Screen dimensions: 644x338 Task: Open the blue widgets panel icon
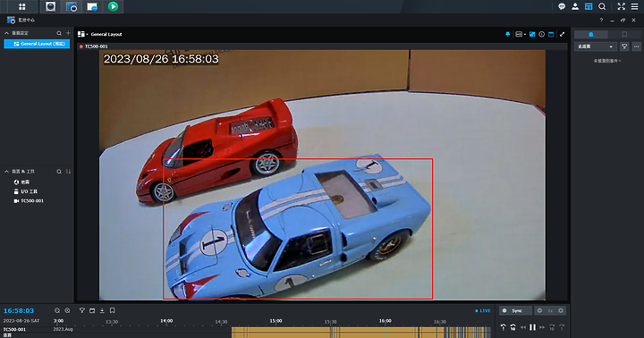589,6
